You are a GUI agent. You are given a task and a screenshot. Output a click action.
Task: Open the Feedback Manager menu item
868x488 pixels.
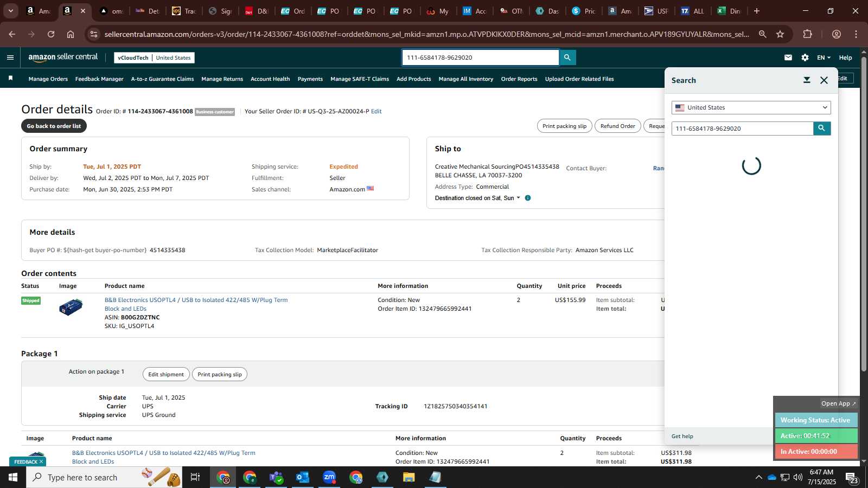pyautogui.click(x=99, y=79)
